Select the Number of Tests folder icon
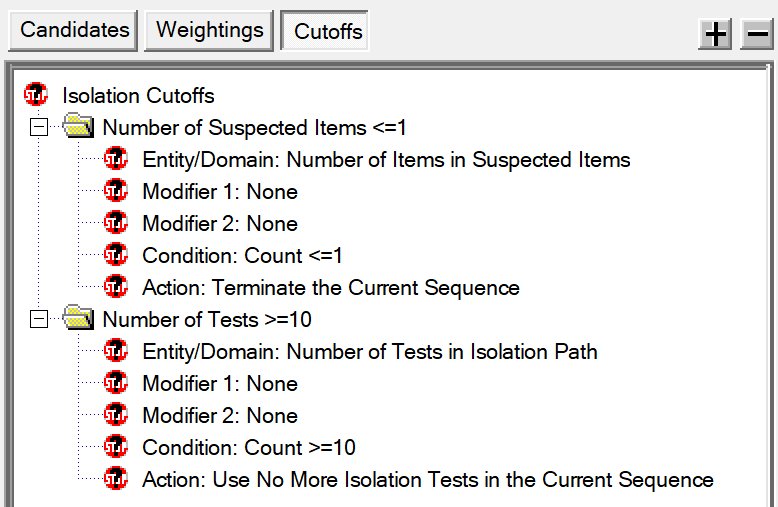Image resolution: width=778 pixels, height=507 pixels. pyautogui.click(x=78, y=317)
